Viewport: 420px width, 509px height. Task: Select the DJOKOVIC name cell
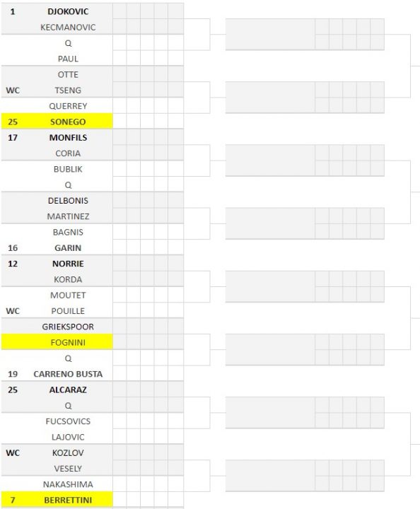coord(68,11)
